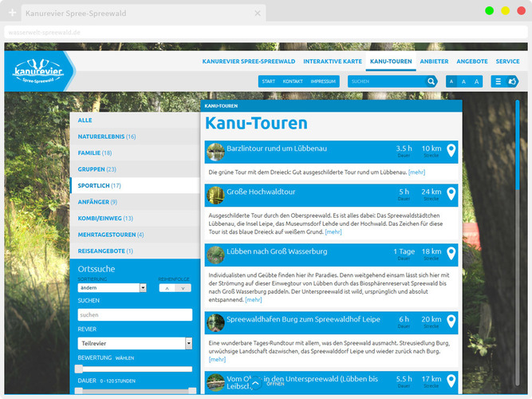
Task: Select the Familie category filter
Action: (x=94, y=152)
